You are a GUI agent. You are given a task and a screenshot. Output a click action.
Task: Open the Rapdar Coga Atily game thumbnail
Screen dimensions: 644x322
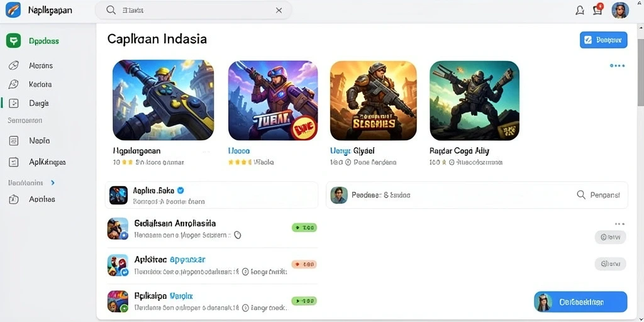pos(474,101)
